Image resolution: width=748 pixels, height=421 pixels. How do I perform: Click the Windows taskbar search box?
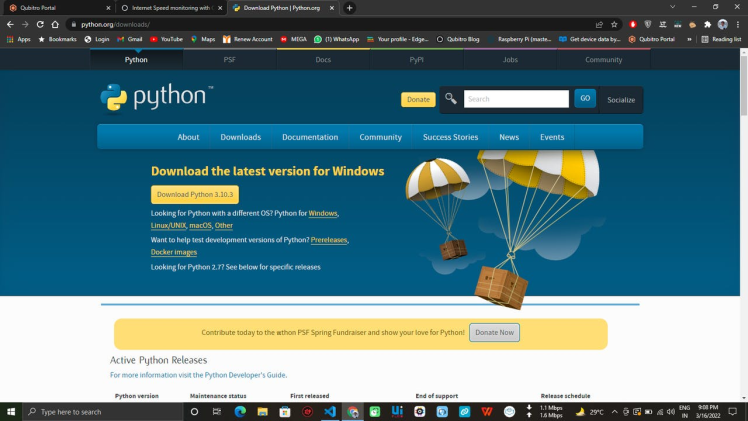point(103,411)
